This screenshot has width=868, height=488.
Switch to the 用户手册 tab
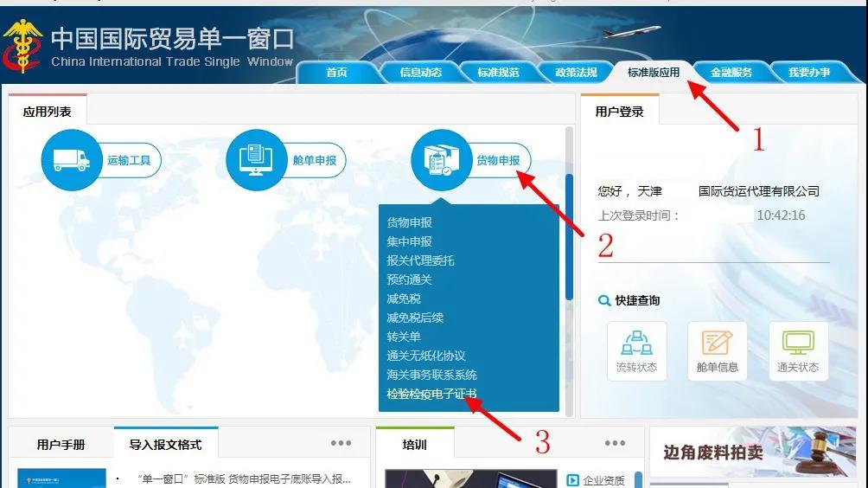coord(61,444)
